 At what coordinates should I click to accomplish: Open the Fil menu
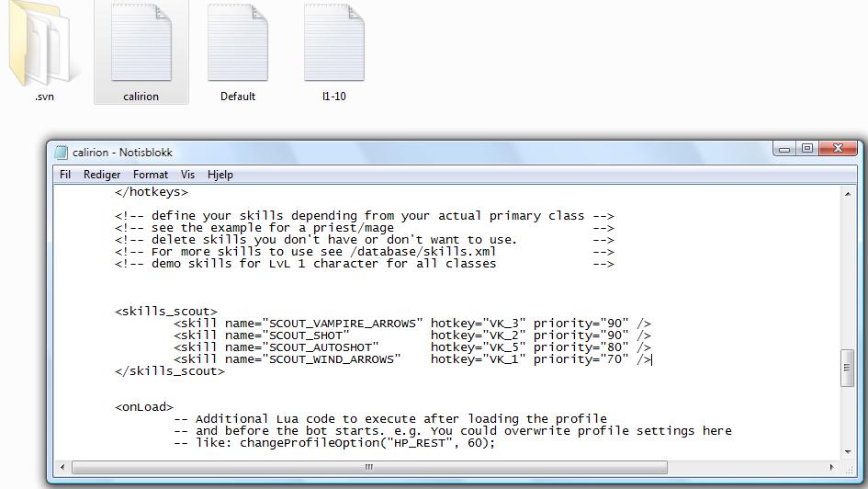(65, 175)
